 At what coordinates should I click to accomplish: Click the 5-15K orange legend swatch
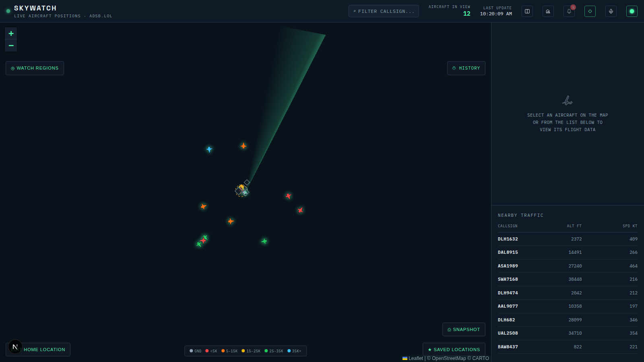tap(223, 351)
